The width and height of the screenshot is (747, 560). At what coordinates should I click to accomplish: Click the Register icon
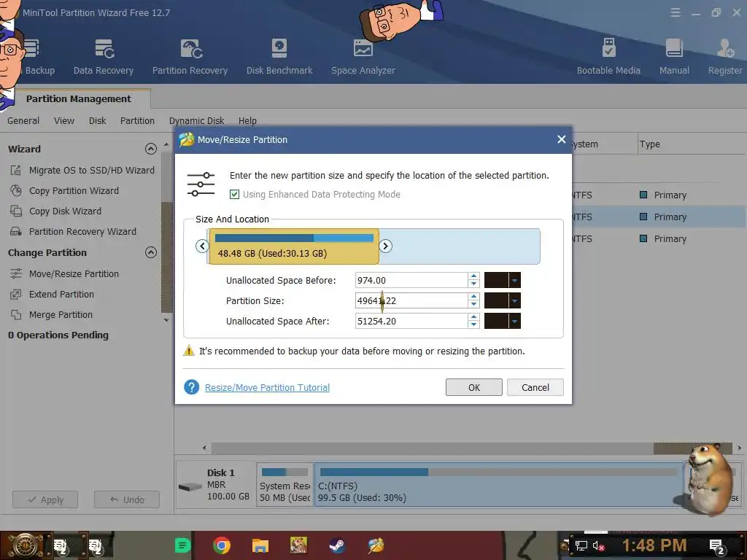725,57
